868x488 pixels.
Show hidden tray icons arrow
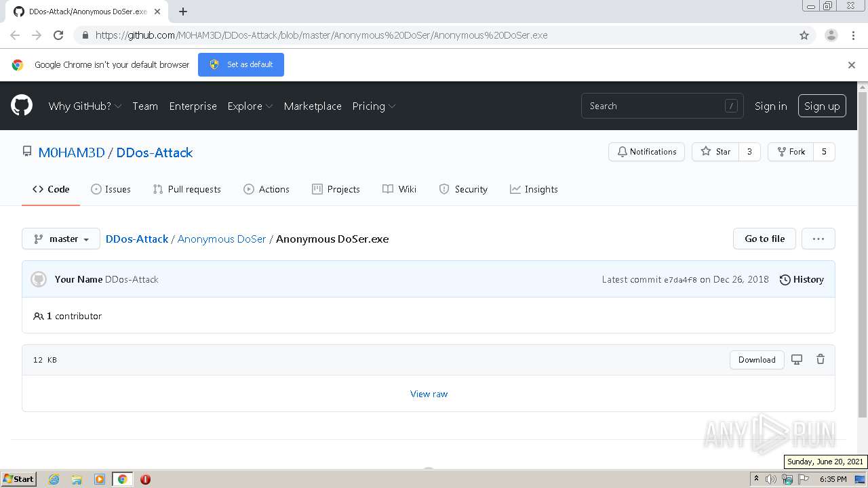click(x=756, y=479)
